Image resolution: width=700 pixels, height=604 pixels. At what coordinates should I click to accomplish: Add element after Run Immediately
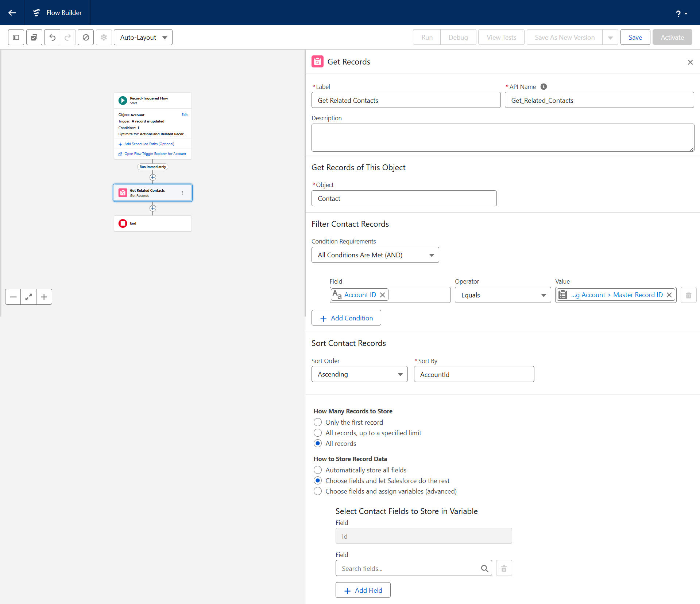152,177
